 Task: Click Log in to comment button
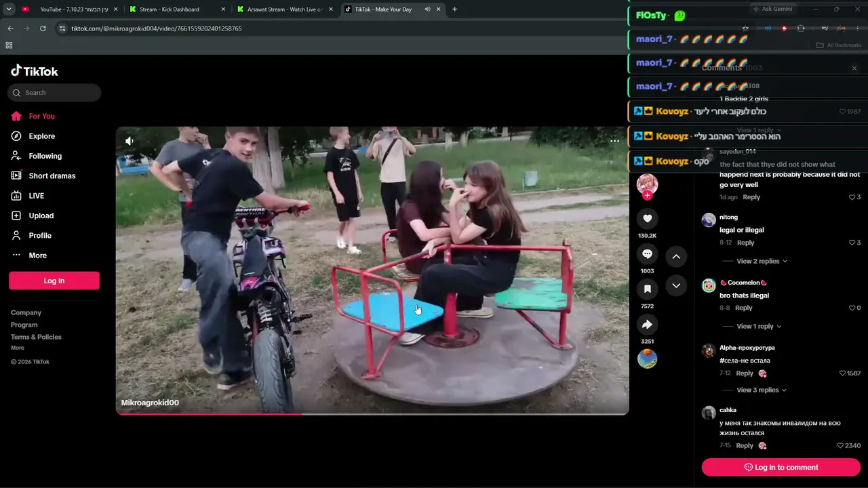(781, 467)
